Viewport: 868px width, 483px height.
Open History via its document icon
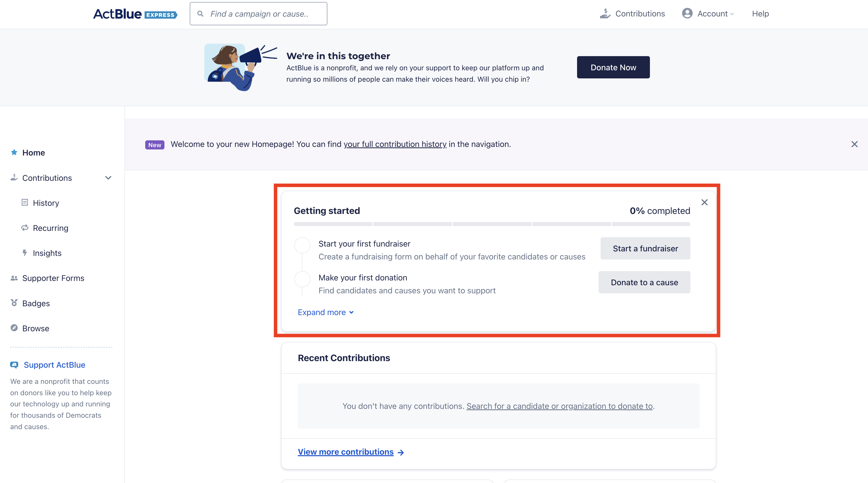tap(25, 202)
